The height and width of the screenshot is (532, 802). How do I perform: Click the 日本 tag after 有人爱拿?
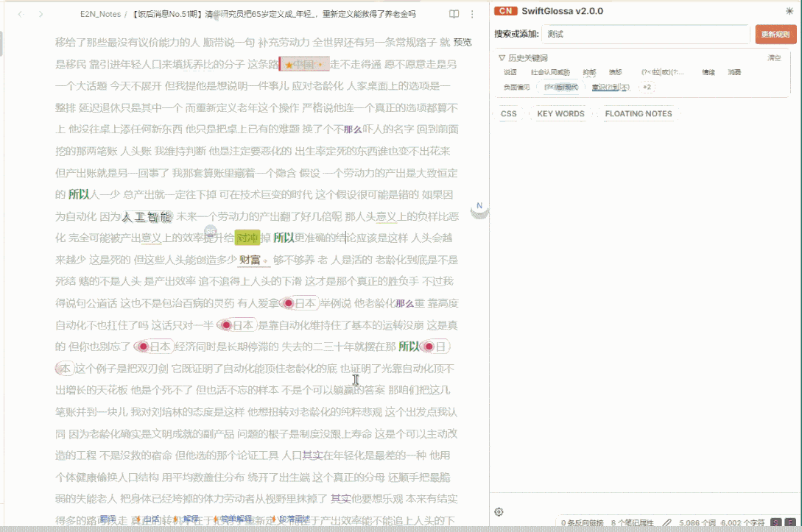[x=300, y=304]
